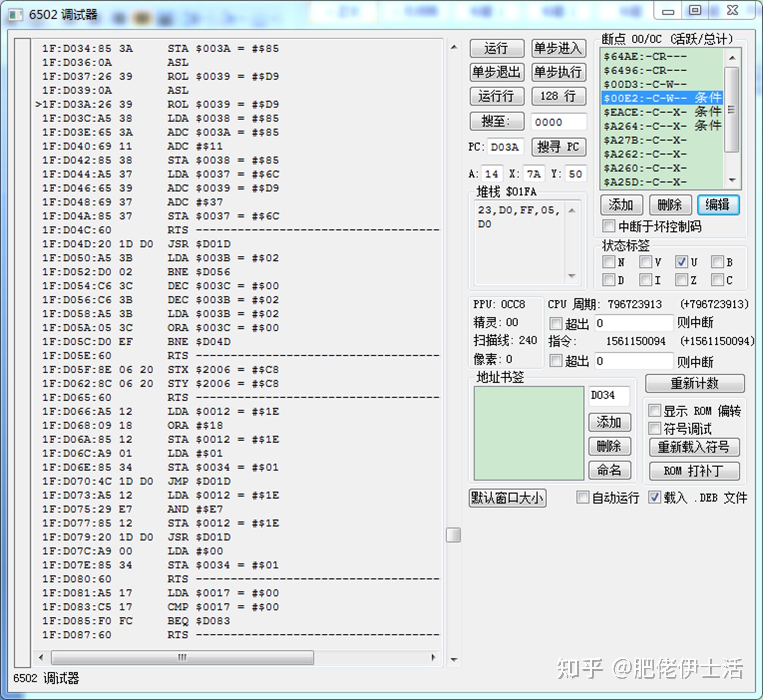Click 单步退出 to step out

click(x=497, y=73)
